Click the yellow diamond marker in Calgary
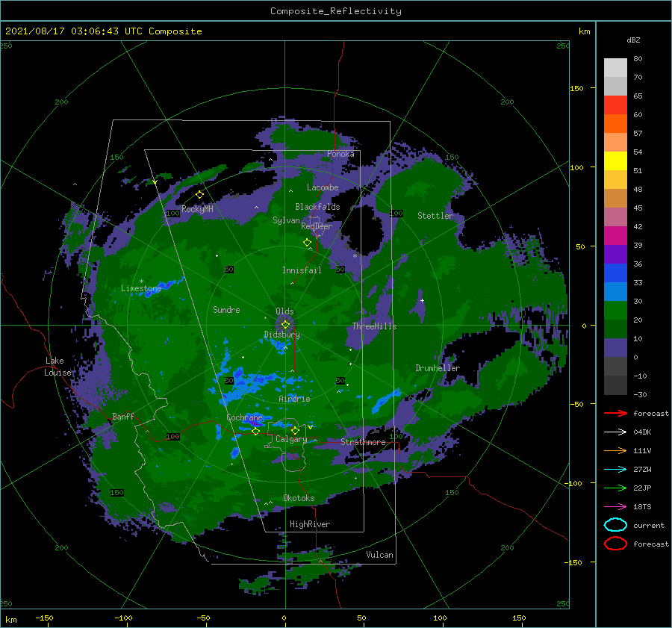The image size is (672, 628). click(295, 430)
